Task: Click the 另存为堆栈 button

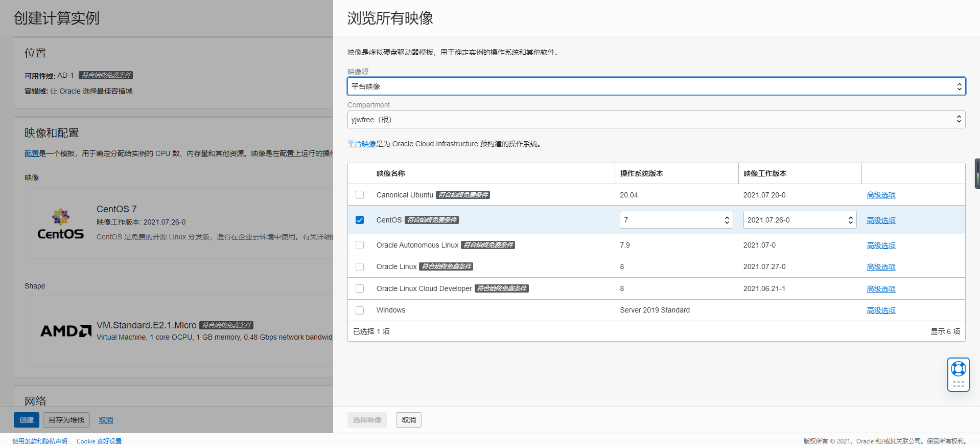Action: point(66,420)
